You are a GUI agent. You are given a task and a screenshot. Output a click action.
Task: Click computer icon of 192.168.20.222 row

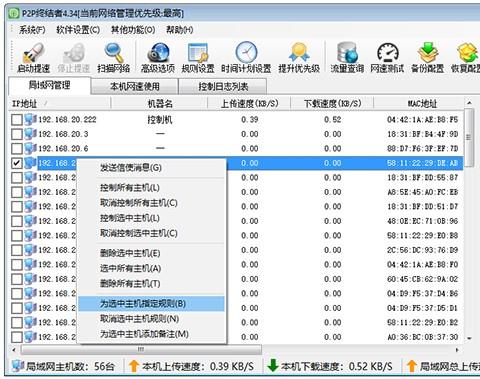point(30,119)
